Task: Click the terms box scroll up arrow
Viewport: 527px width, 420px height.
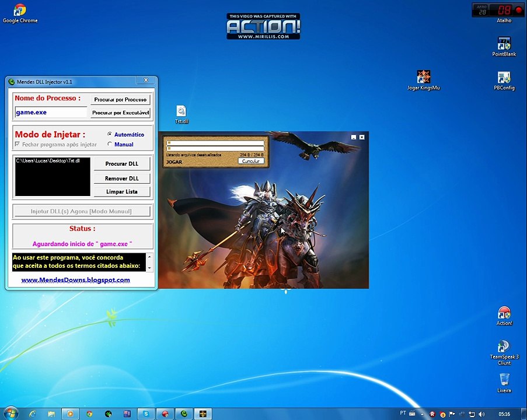Action: point(149,257)
